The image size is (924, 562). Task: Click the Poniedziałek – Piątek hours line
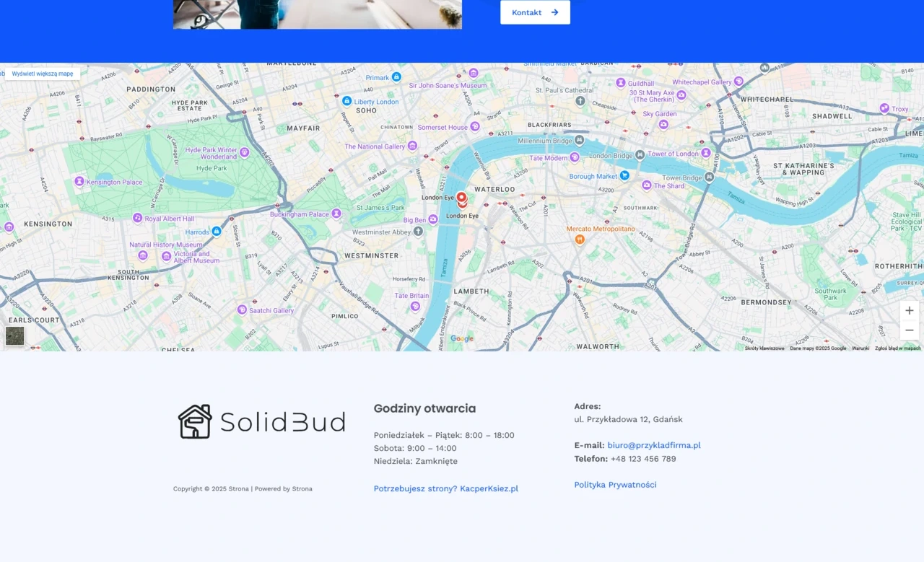(x=444, y=435)
